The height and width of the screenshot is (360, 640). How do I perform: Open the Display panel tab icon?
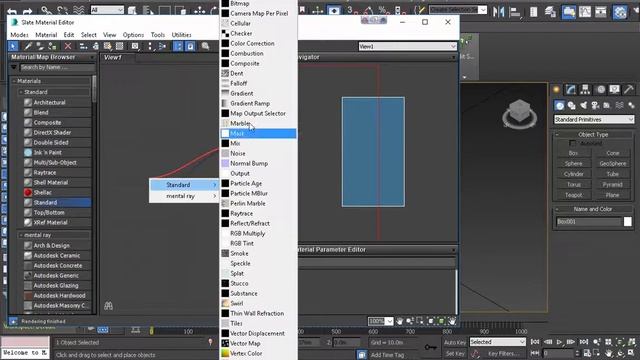click(x=614, y=90)
